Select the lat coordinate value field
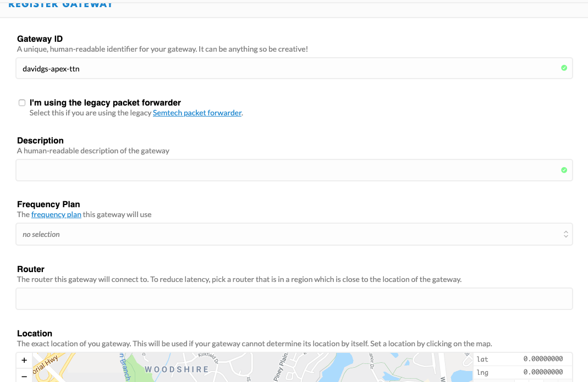This screenshot has height=382, width=588. click(x=542, y=359)
